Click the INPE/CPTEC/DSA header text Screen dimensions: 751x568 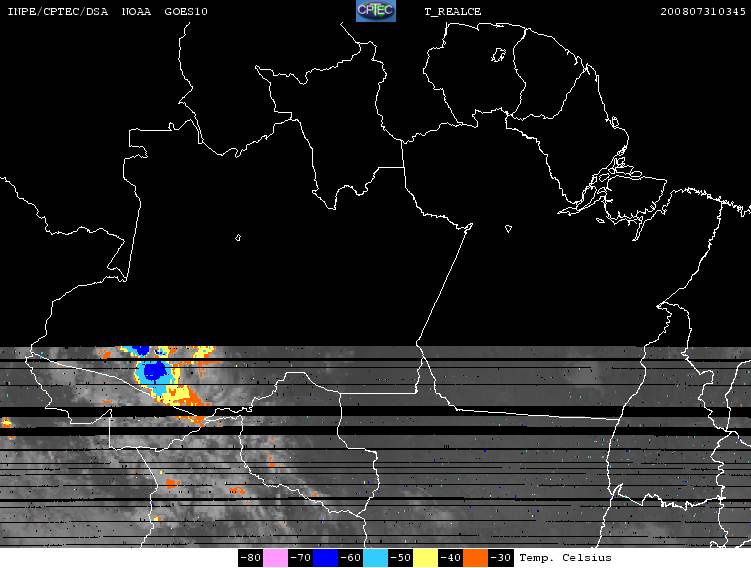coord(57,11)
